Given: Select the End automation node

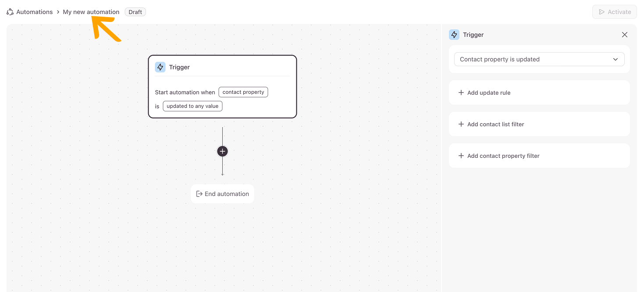Looking at the screenshot, I should (x=226, y=194).
